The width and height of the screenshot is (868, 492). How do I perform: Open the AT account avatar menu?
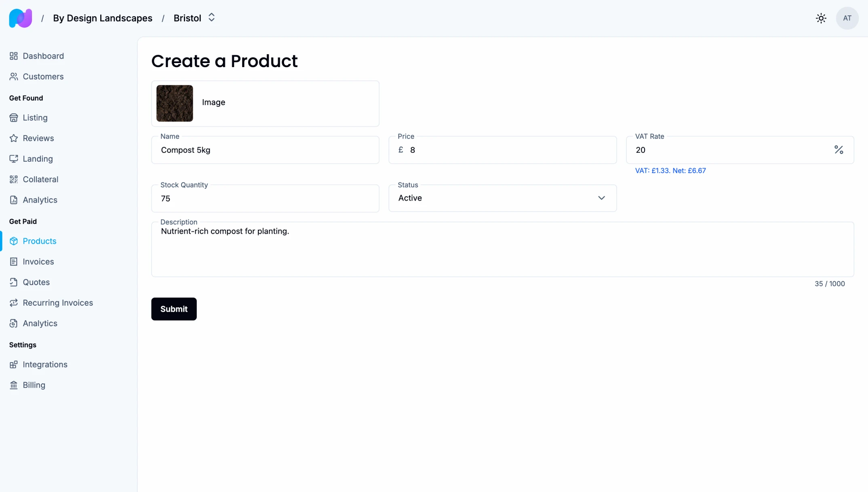[x=847, y=18]
